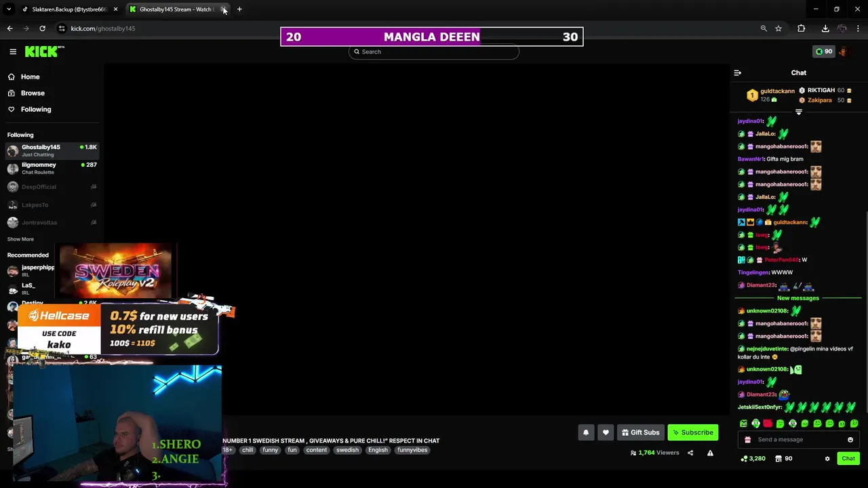Expand Show More following channels
868x488 pixels.
point(20,239)
